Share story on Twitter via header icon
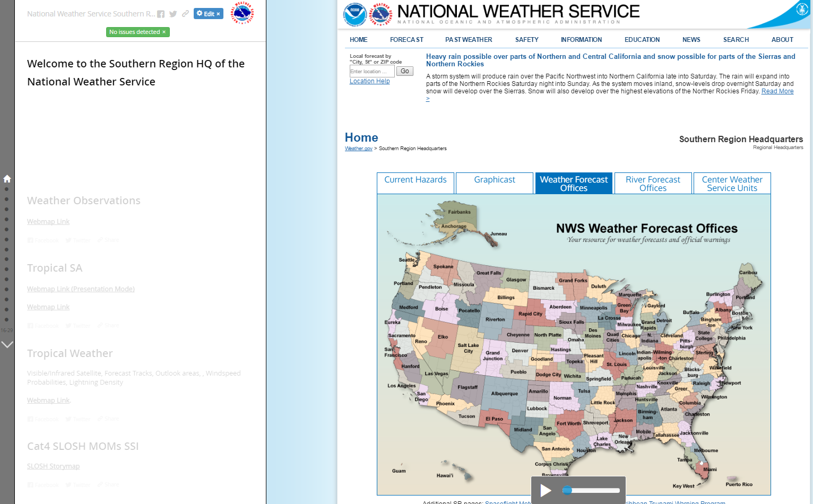 [x=173, y=14]
